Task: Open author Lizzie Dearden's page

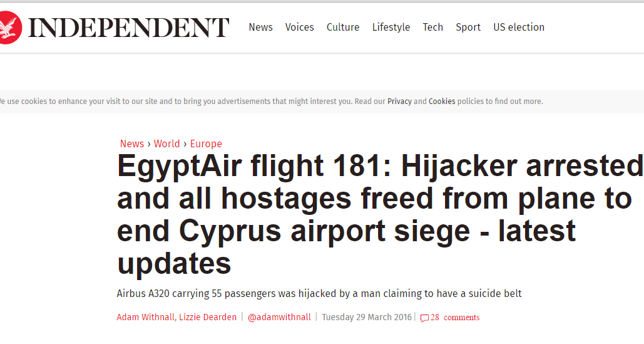Action: (x=208, y=317)
